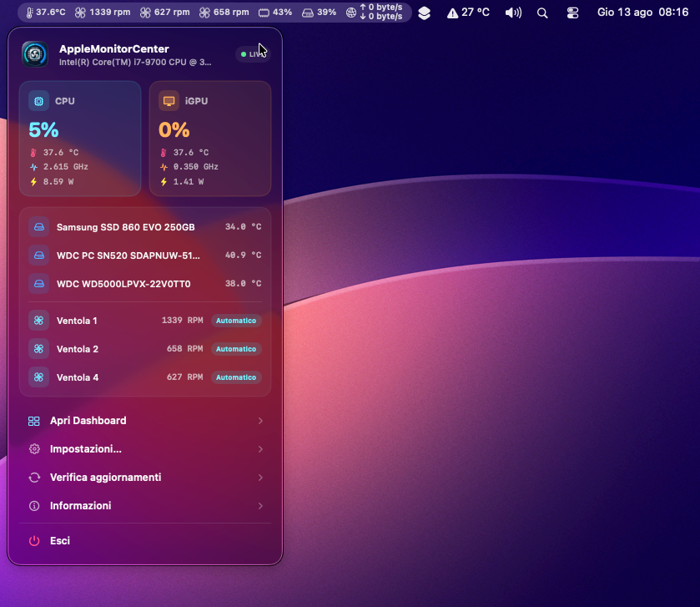This screenshot has width=700, height=607.
Task: Click the 627 rpm fan in menu bar
Action: [x=164, y=13]
